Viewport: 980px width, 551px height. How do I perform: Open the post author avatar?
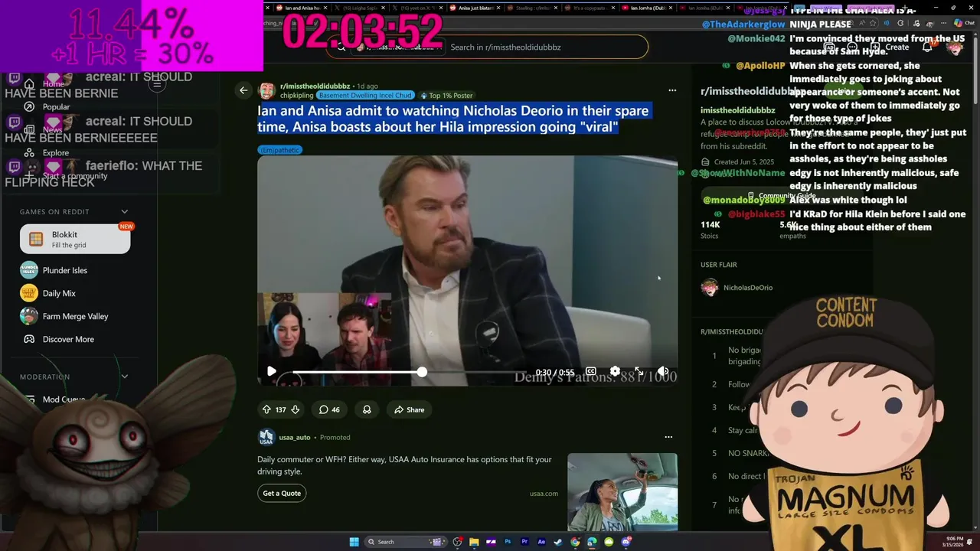pyautogui.click(x=266, y=91)
